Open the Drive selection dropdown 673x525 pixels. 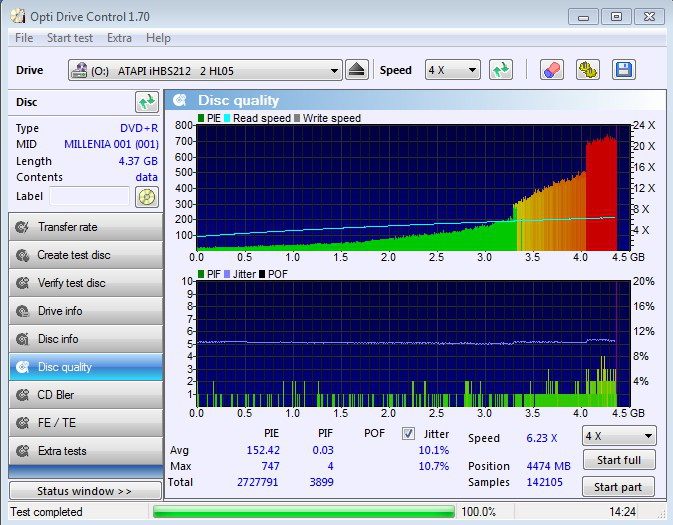(x=205, y=70)
